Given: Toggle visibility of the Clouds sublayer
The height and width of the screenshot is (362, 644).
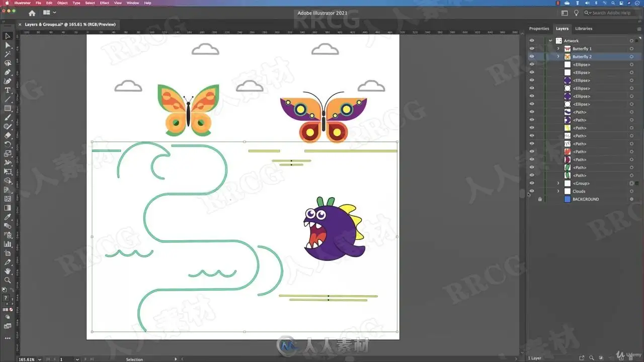Looking at the screenshot, I should coord(532,191).
